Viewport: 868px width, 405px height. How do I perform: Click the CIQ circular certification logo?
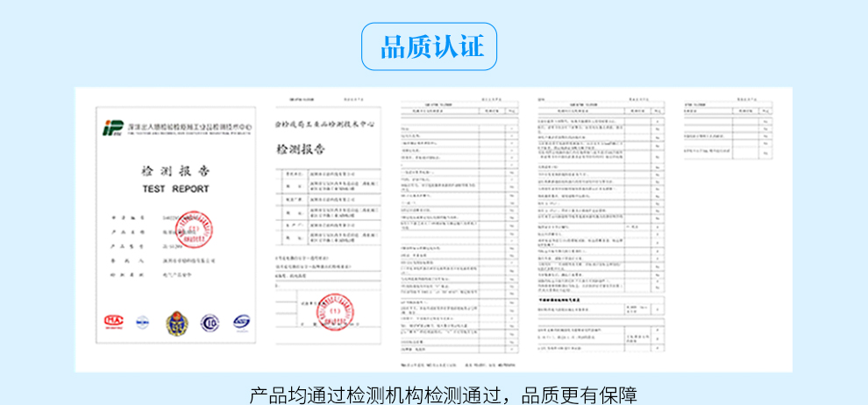point(209,322)
